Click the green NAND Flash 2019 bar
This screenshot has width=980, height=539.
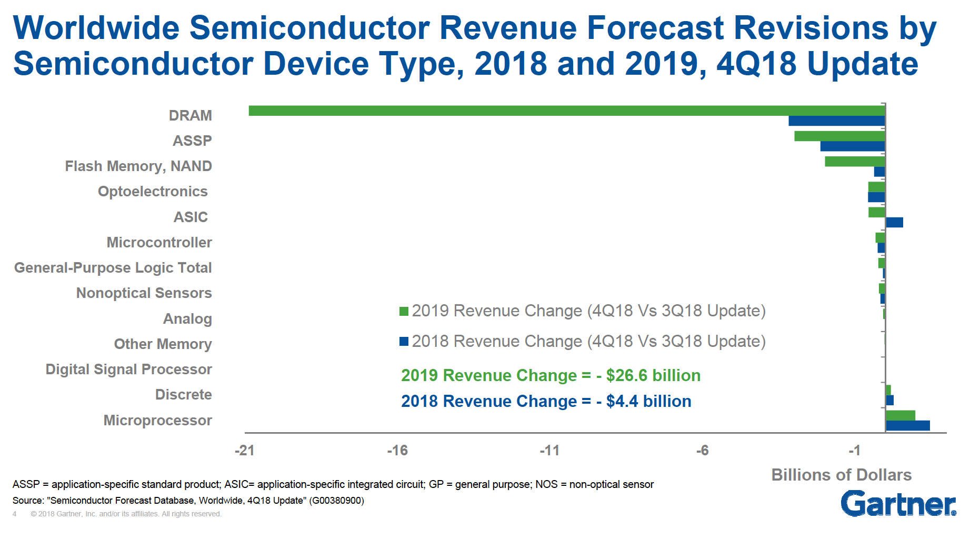[855, 161]
